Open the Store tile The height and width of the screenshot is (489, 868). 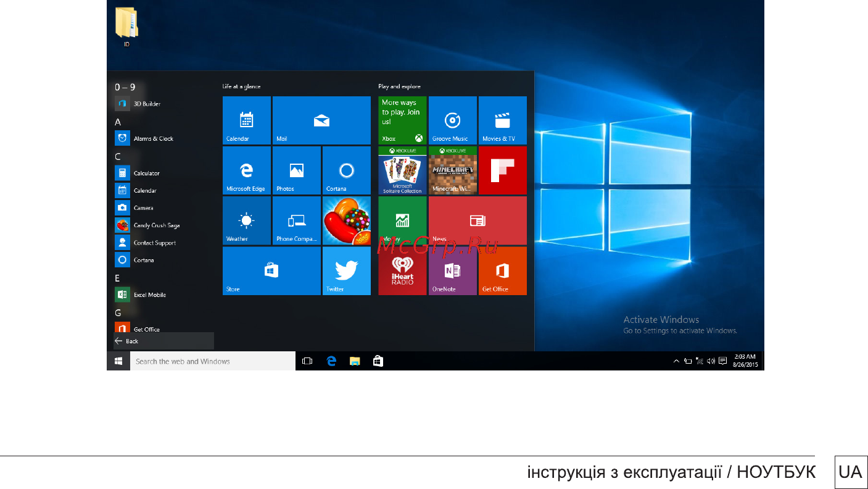coord(271,270)
